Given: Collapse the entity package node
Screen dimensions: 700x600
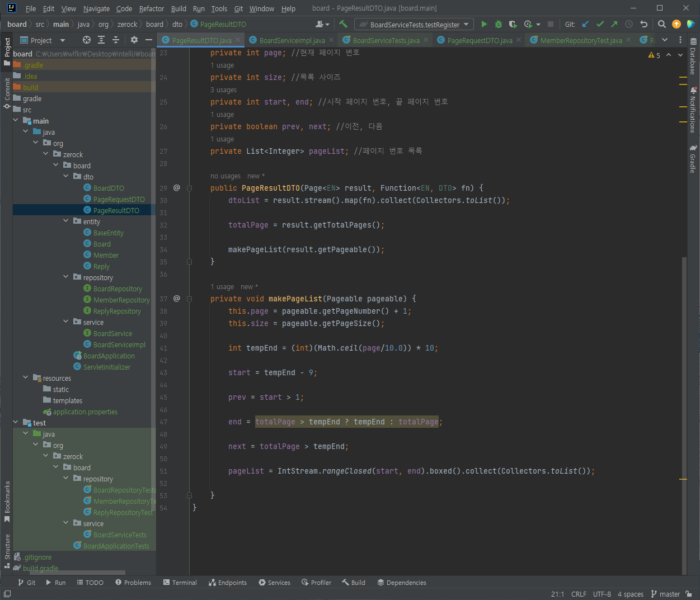Looking at the screenshot, I should coord(66,221).
